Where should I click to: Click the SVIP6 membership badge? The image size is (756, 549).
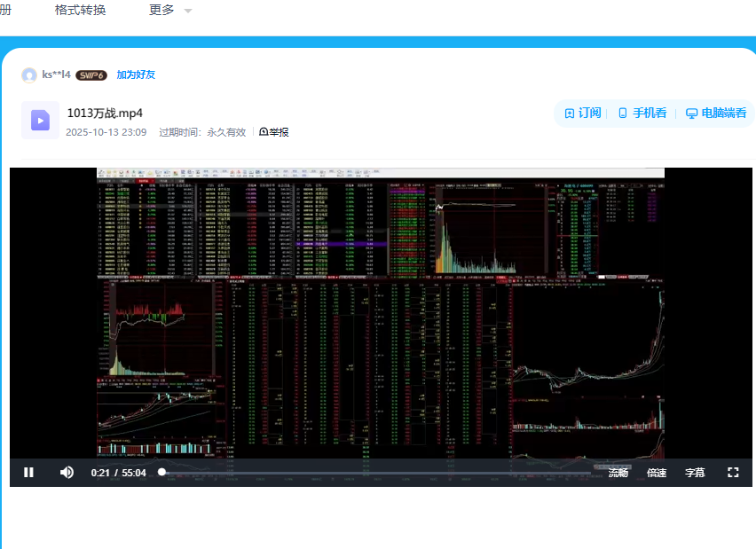(91, 75)
